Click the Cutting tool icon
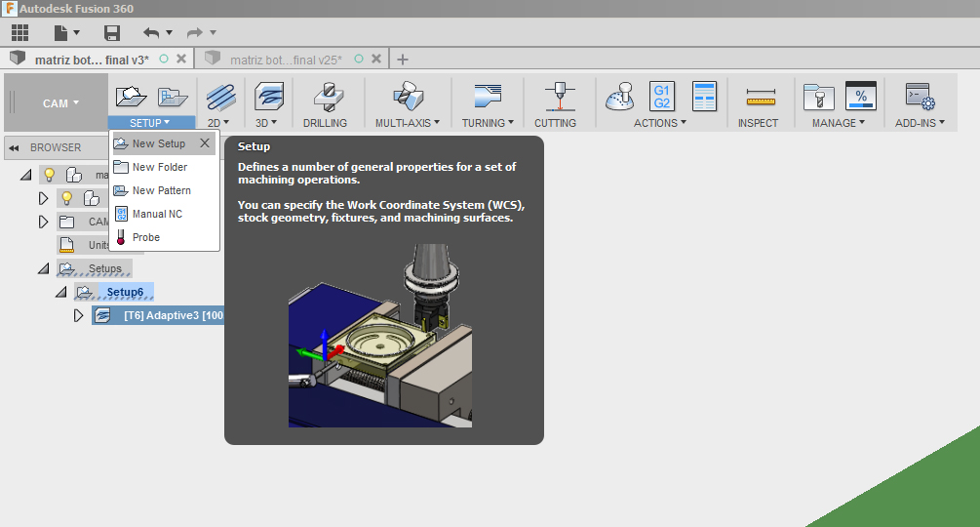This screenshot has width=980, height=527. pos(560,97)
